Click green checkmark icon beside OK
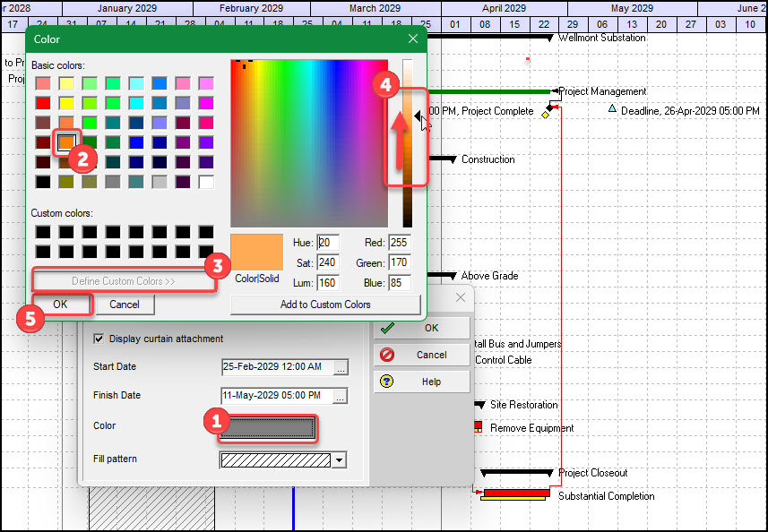The height and width of the screenshot is (532, 768). pyautogui.click(x=387, y=328)
